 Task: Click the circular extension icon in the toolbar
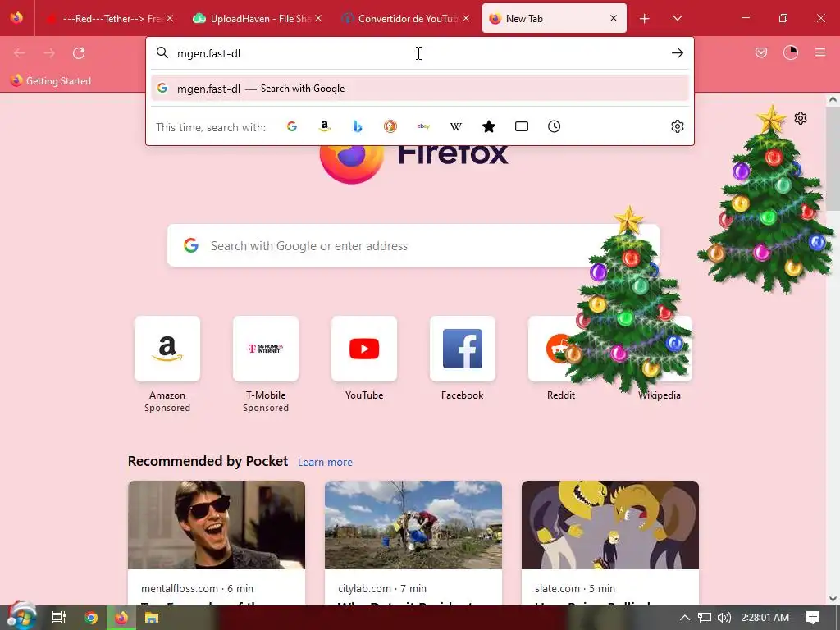click(790, 52)
